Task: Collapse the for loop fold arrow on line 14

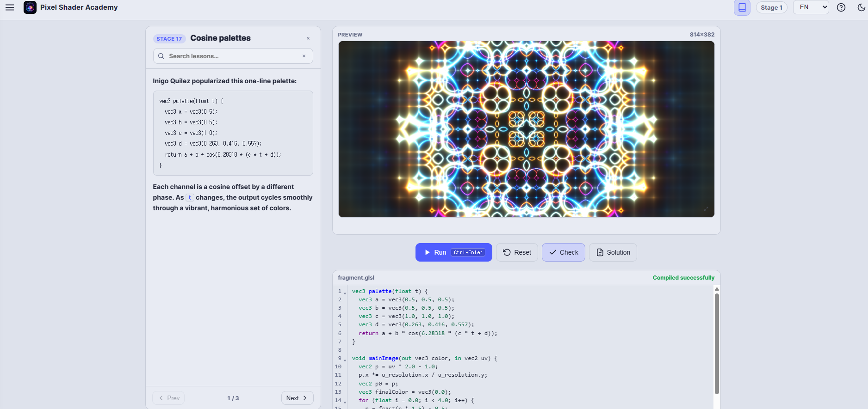Action: tap(345, 402)
